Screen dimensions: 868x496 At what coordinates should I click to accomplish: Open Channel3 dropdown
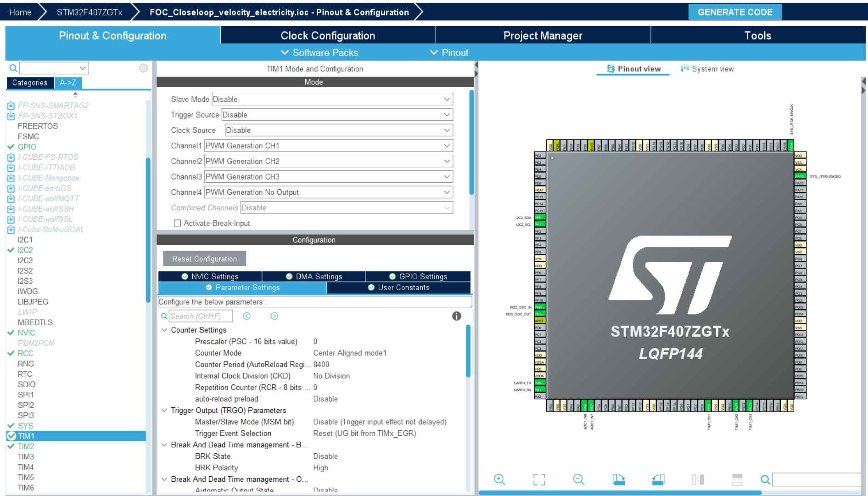click(329, 177)
